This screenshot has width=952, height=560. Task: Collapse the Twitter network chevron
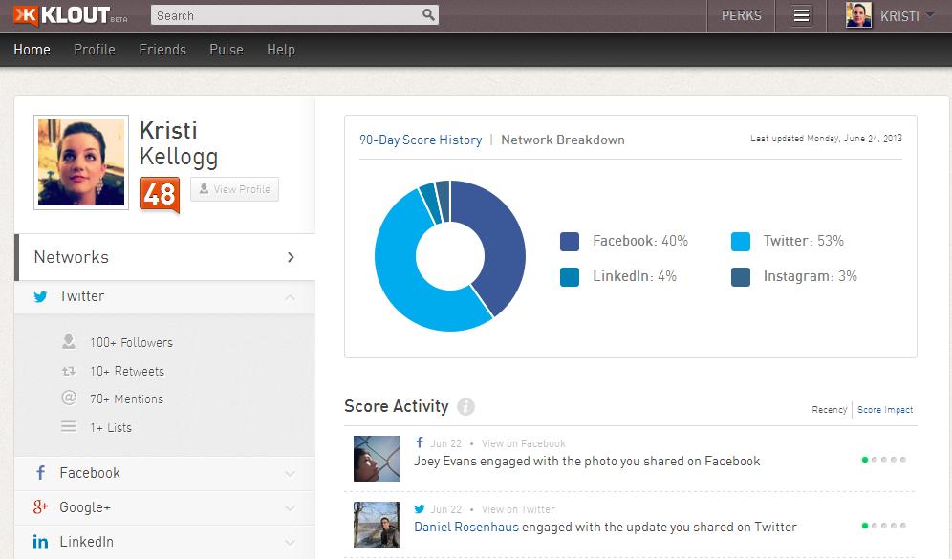291,297
